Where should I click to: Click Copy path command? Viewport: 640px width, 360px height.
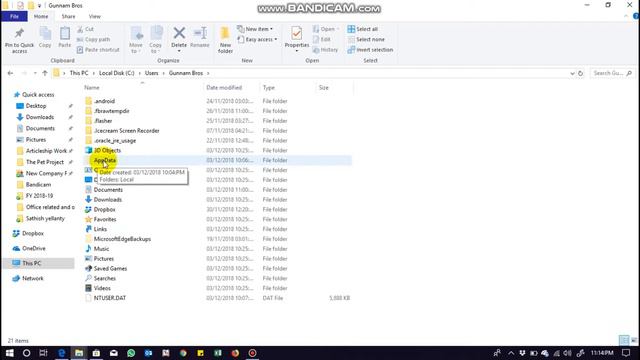point(93,39)
